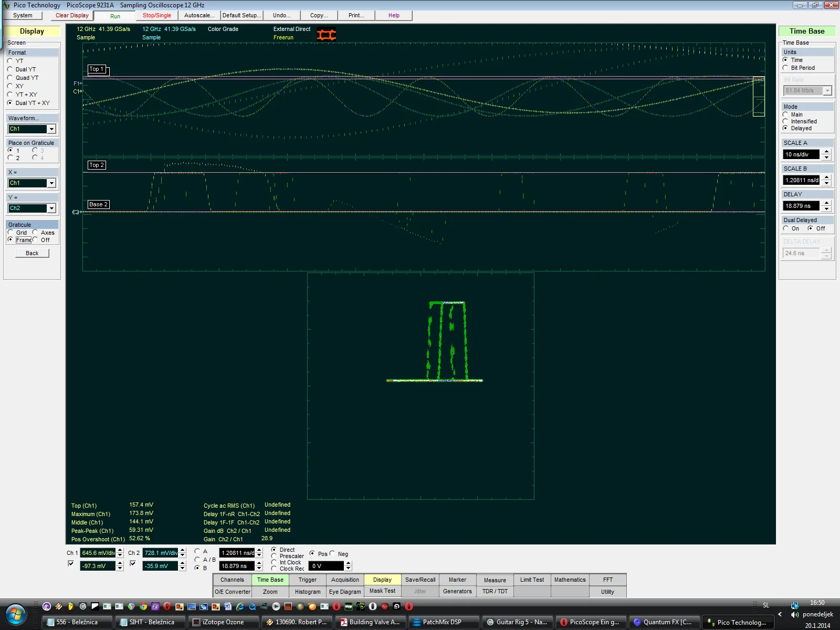Expand the Waveform Ch1 dropdown

(51, 129)
